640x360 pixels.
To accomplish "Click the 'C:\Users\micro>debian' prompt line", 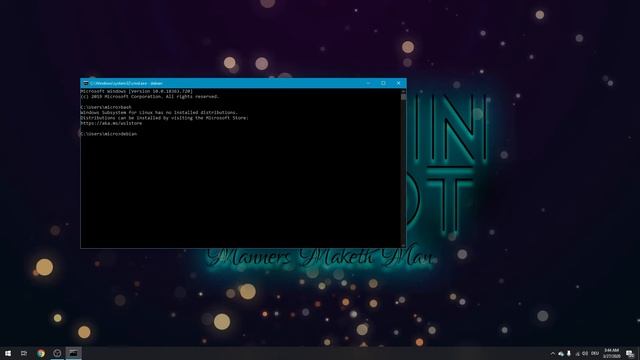I will 109,134.
